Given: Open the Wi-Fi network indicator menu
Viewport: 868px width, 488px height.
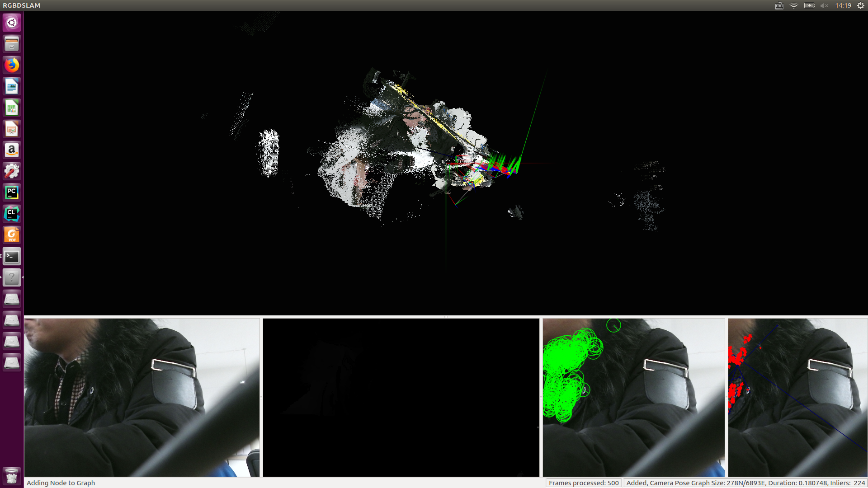Looking at the screenshot, I should (x=794, y=5).
